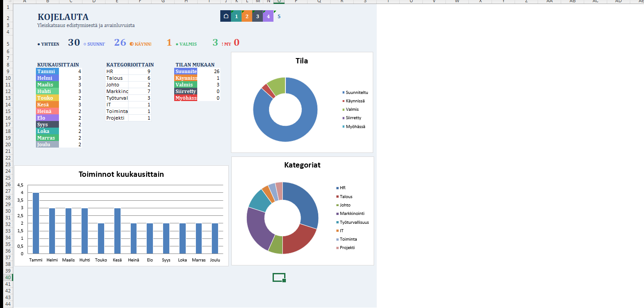Image resolution: width=644 pixels, height=308 pixels.
Task: Go to orange navigation button 2
Action: click(x=247, y=16)
